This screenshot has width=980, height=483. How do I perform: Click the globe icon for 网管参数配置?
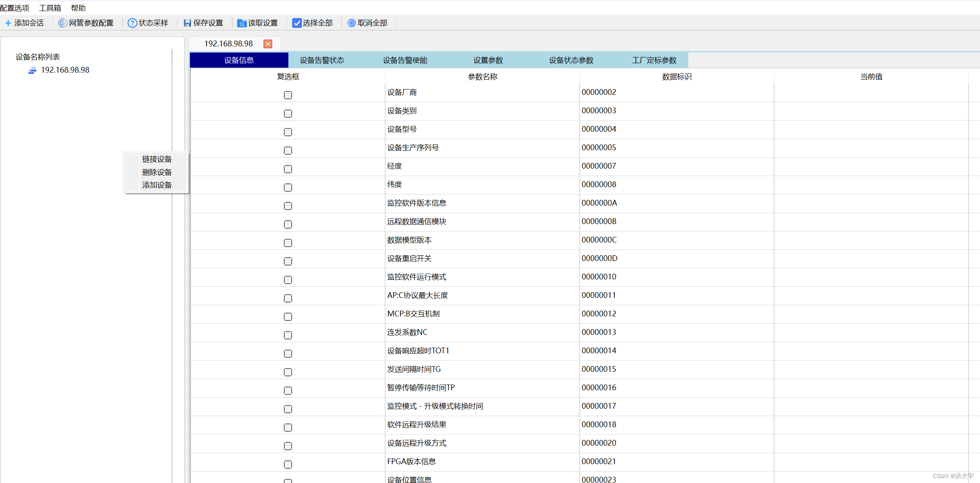click(x=63, y=23)
